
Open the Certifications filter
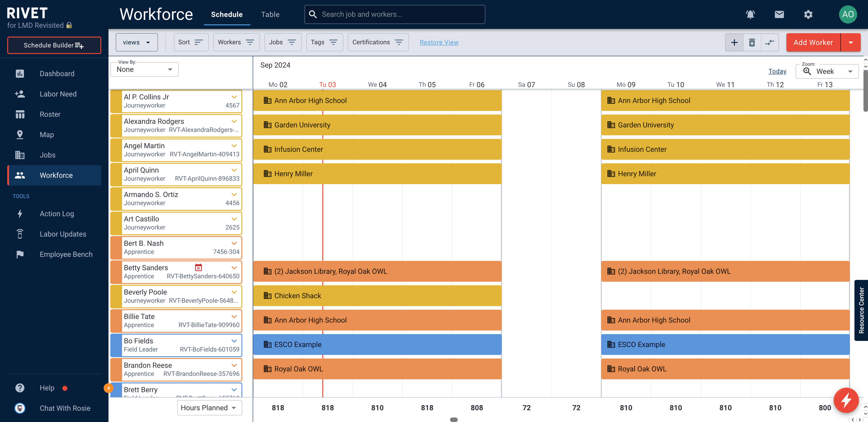point(378,42)
